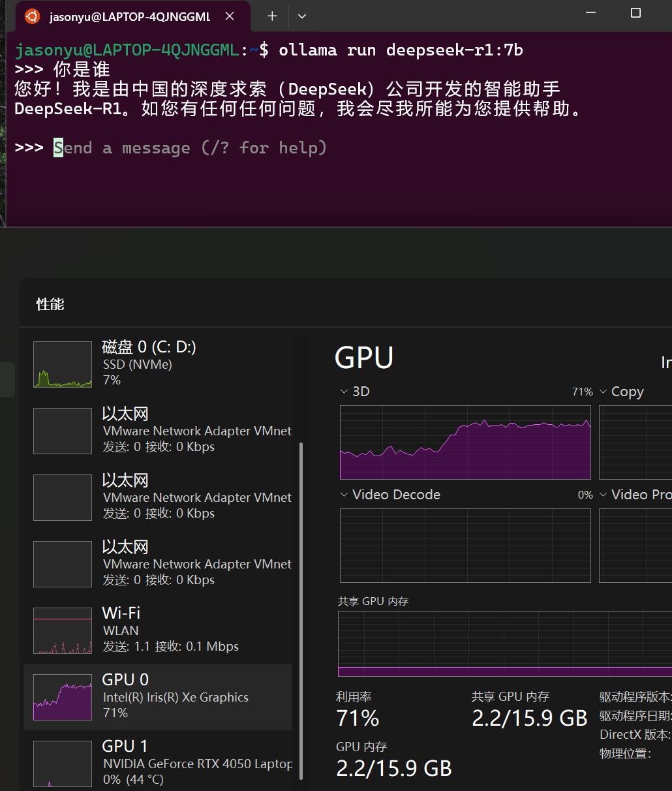
Task: Click the ollama Send a message prompt
Action: click(x=190, y=148)
